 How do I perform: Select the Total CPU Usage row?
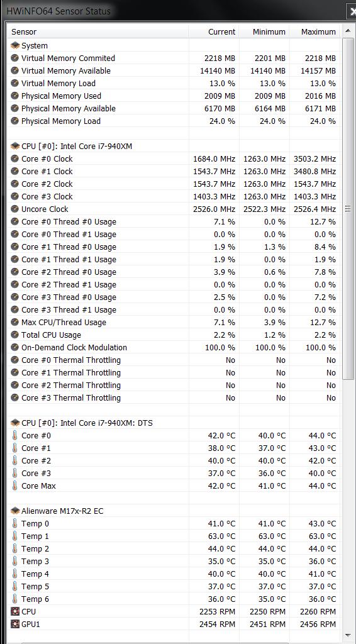[174, 335]
